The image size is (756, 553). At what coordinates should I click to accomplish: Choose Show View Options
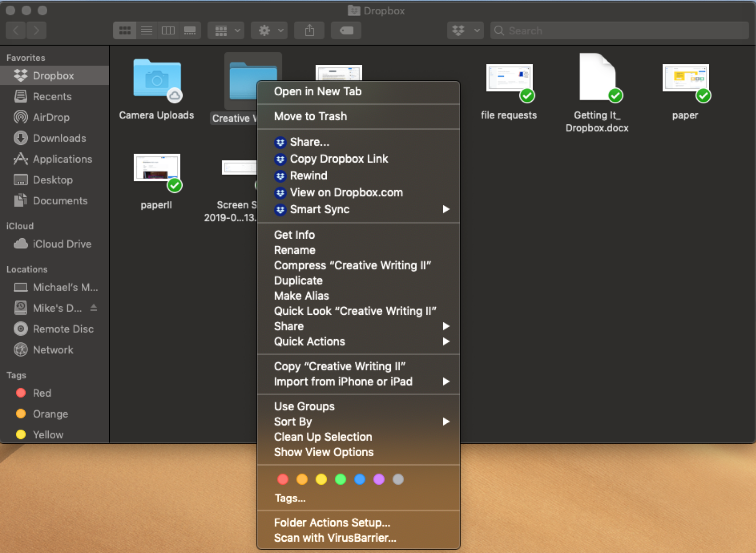359,452
